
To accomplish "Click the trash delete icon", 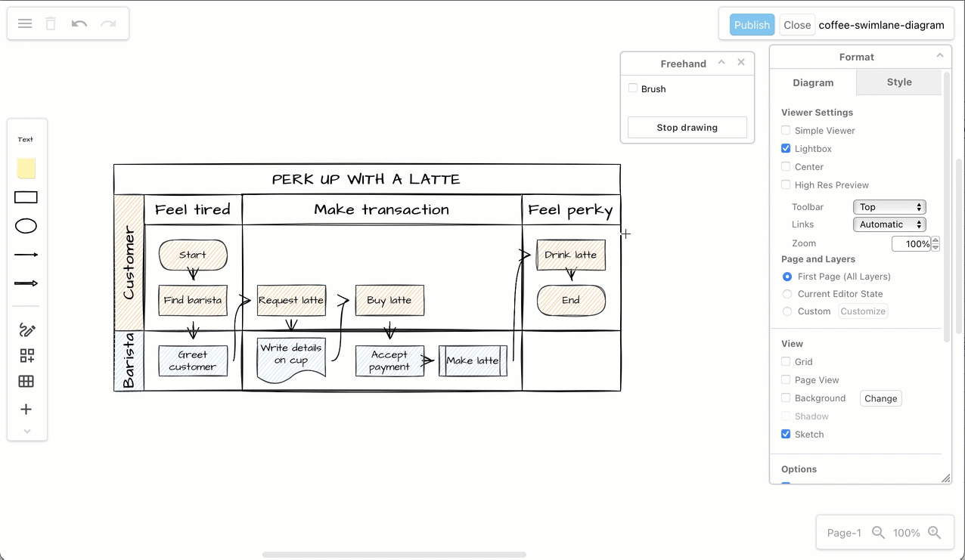I will (x=50, y=23).
